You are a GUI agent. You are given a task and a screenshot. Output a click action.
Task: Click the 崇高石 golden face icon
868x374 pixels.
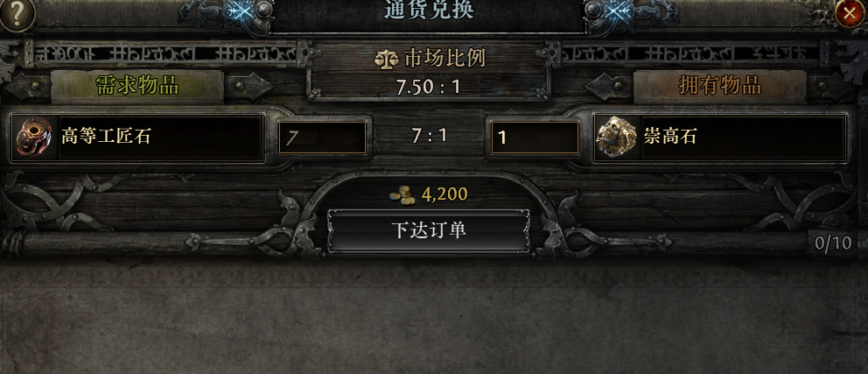tap(616, 137)
